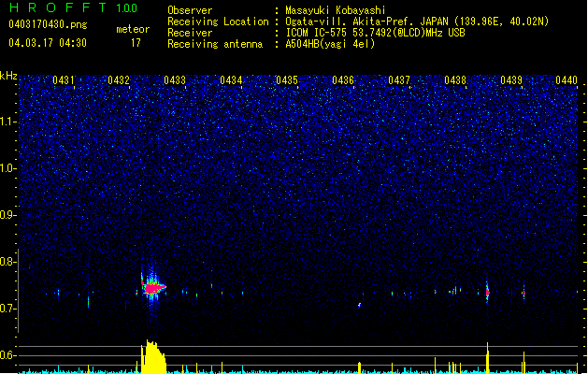The image size is (588, 374).
Task: Click the Receiver label
Action: coord(190,33)
